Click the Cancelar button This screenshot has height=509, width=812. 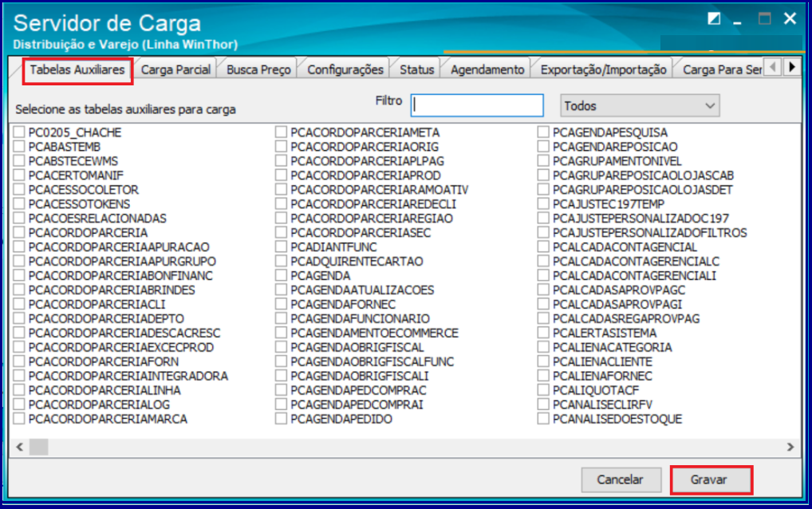[x=621, y=480]
